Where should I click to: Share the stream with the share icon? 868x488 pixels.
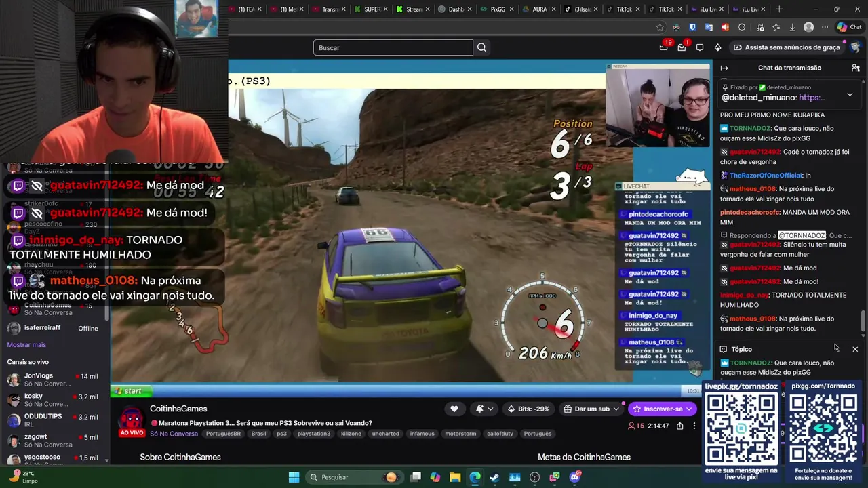click(679, 426)
